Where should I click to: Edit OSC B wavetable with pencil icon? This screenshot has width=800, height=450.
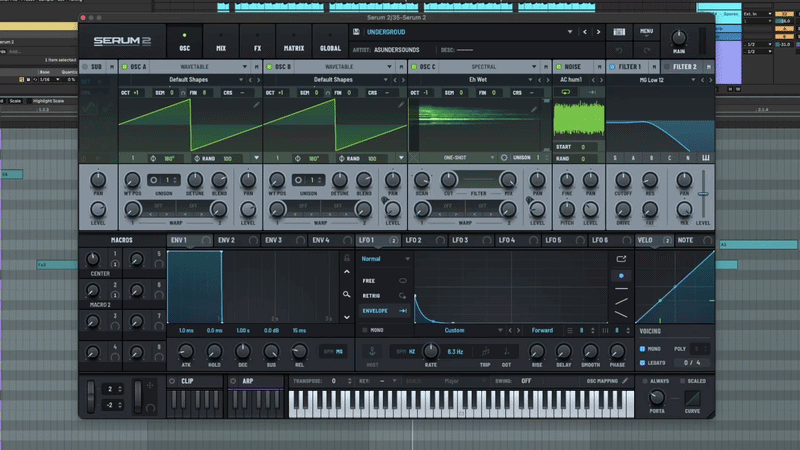click(401, 105)
